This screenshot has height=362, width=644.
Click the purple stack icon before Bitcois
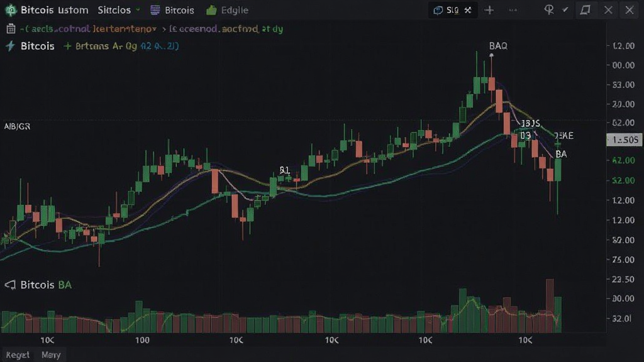pyautogui.click(x=155, y=10)
